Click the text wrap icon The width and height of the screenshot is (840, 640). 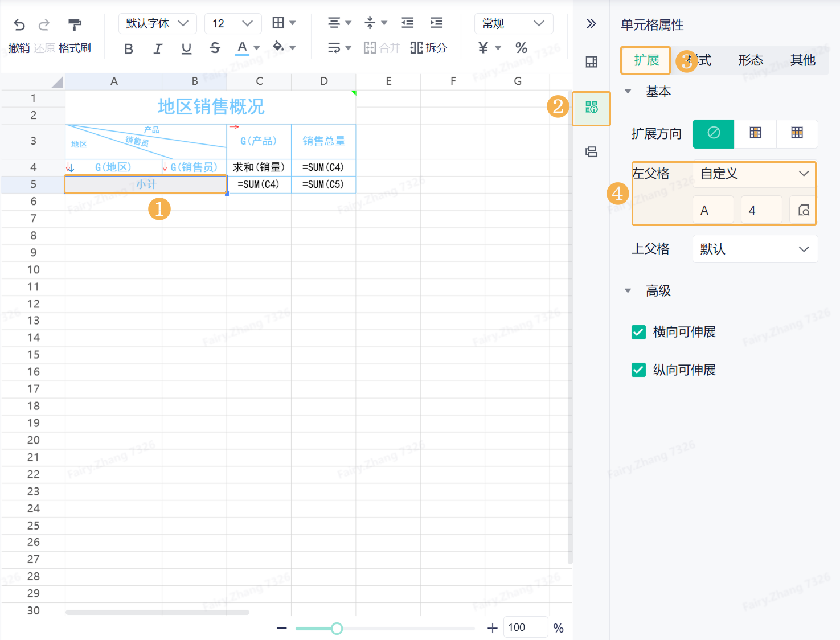coord(334,48)
